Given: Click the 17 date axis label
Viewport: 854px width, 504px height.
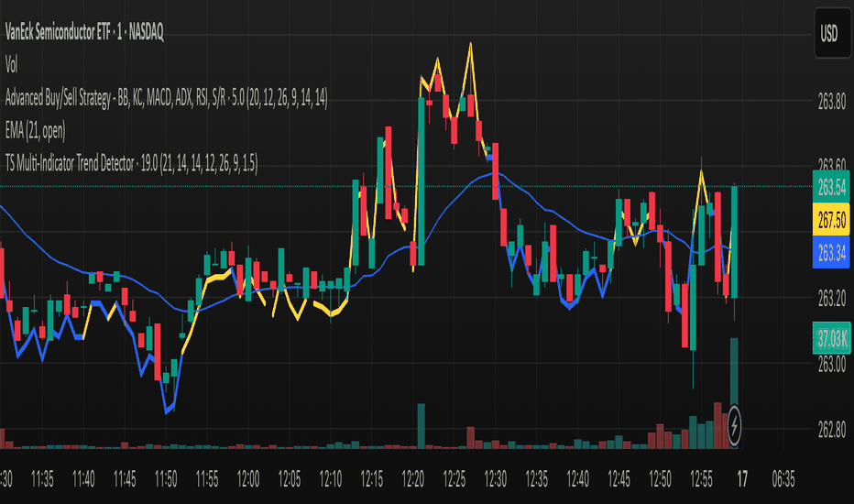Looking at the screenshot, I should click(742, 479).
